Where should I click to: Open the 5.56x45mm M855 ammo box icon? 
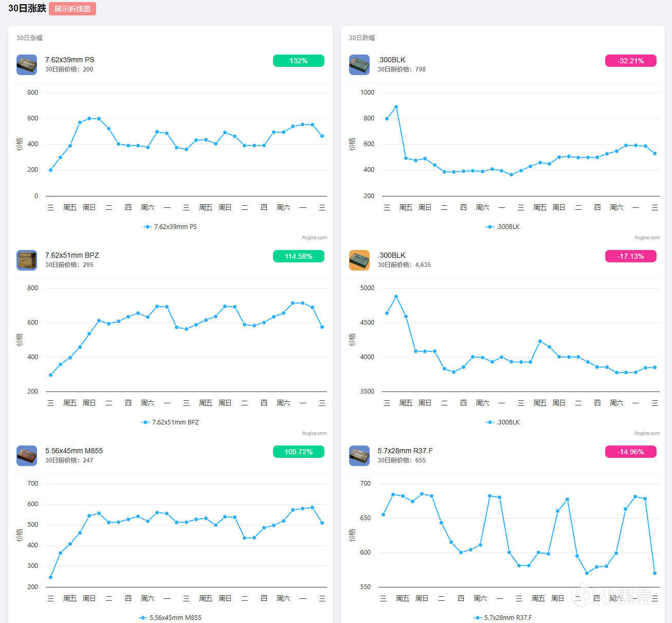(x=27, y=456)
